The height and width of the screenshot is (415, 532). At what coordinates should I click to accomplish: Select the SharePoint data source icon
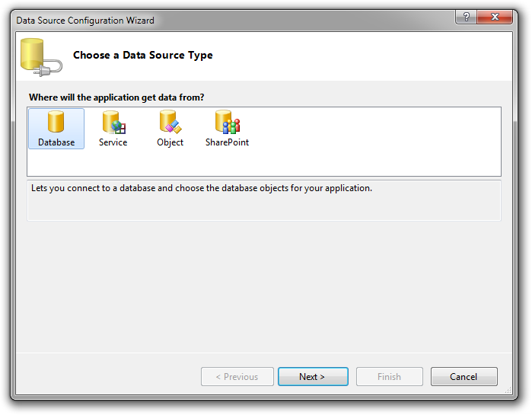[x=228, y=122]
